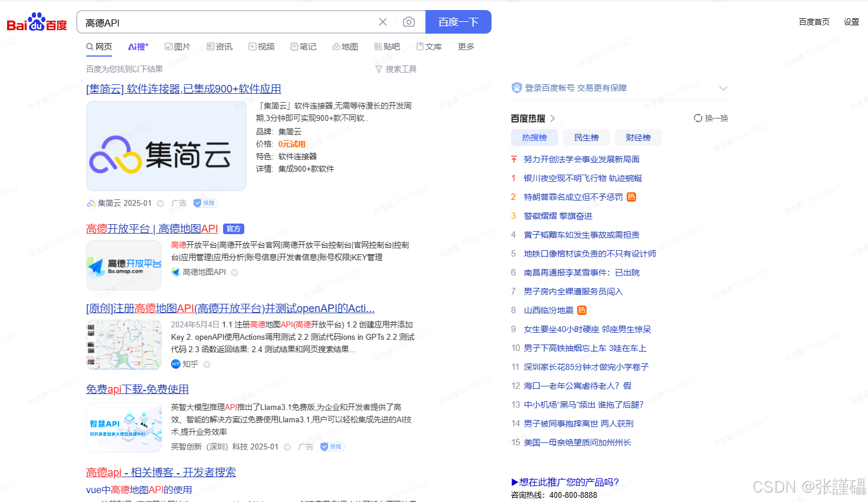Select the 民生榜 tab
Viewport: 868px width, 502px height.
click(x=587, y=137)
